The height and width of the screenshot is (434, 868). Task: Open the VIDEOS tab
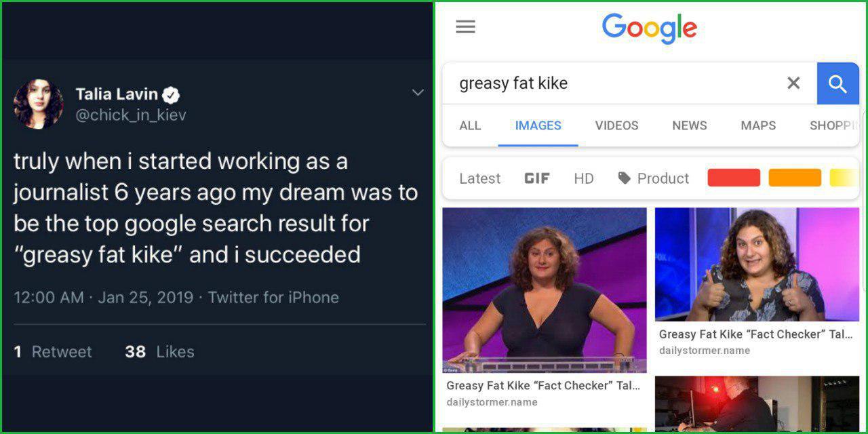coord(616,125)
